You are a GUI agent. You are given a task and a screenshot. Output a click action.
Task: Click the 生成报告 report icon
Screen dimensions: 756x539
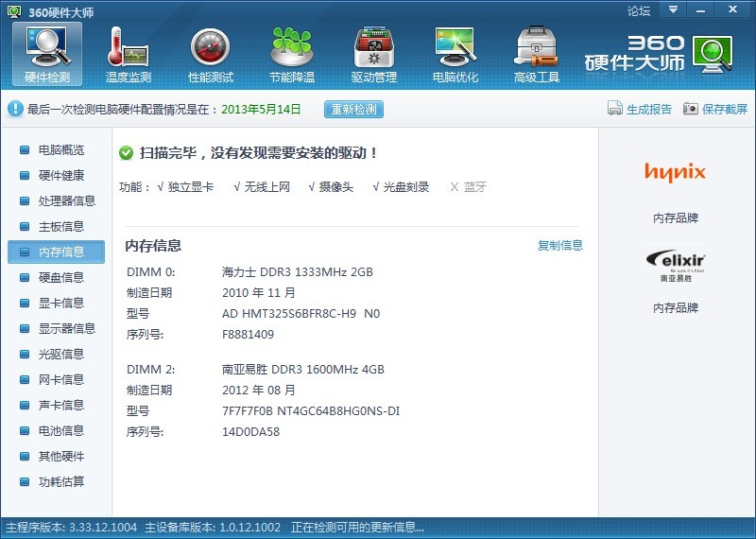(x=615, y=109)
